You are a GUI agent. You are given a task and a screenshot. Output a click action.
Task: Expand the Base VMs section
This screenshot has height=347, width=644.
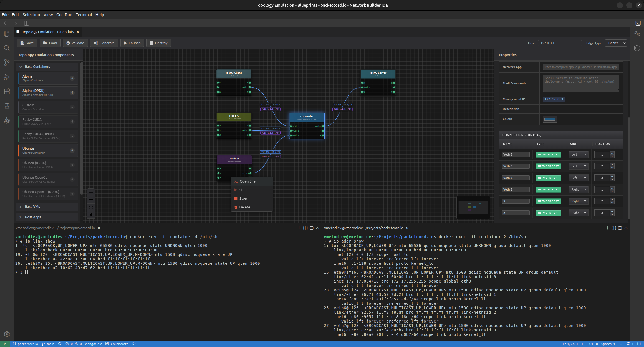pos(47,207)
